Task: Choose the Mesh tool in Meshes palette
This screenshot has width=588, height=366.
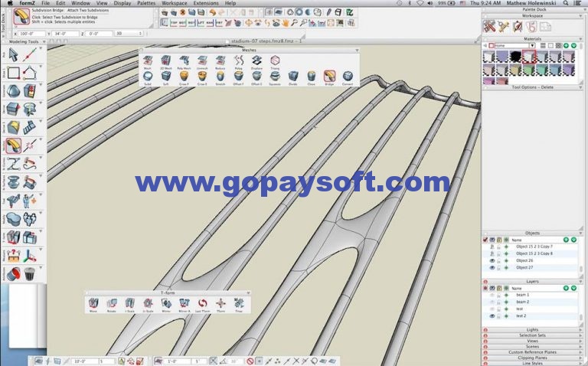Action: coord(148,60)
